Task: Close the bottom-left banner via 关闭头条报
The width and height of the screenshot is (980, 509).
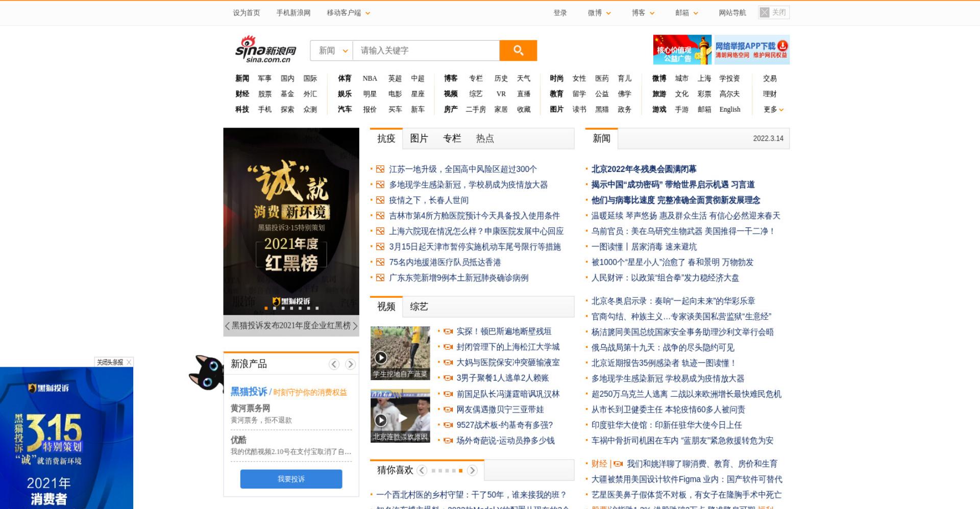Action: [x=114, y=362]
